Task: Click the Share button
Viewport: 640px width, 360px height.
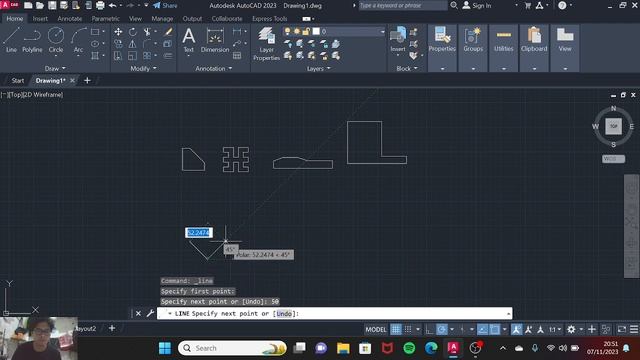Action: [165, 5]
